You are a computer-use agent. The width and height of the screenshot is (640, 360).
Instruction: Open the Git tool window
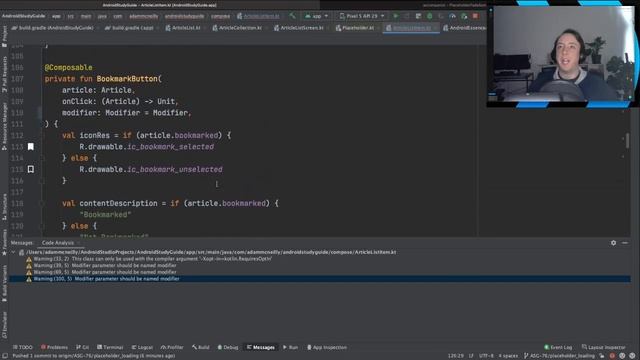pos(83,347)
